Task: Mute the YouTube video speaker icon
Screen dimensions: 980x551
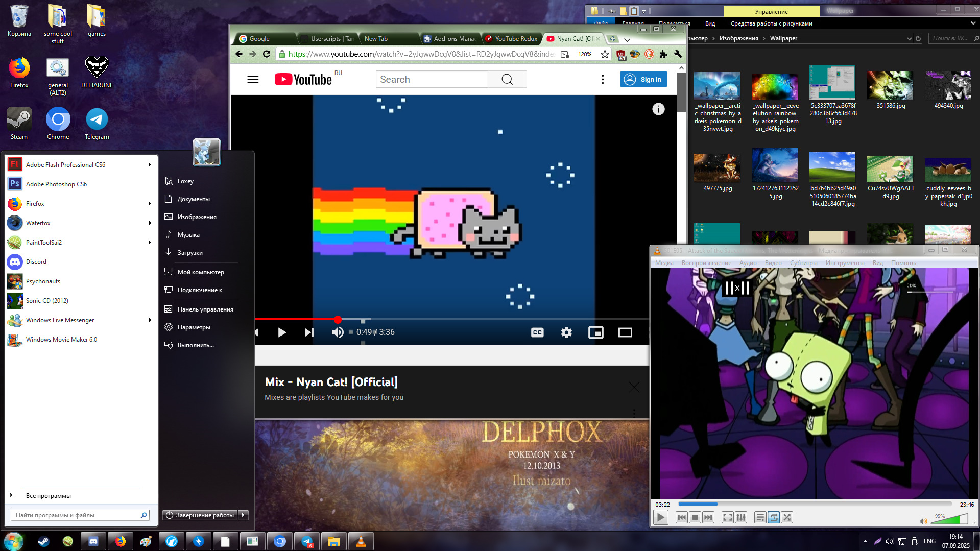Action: (337, 332)
